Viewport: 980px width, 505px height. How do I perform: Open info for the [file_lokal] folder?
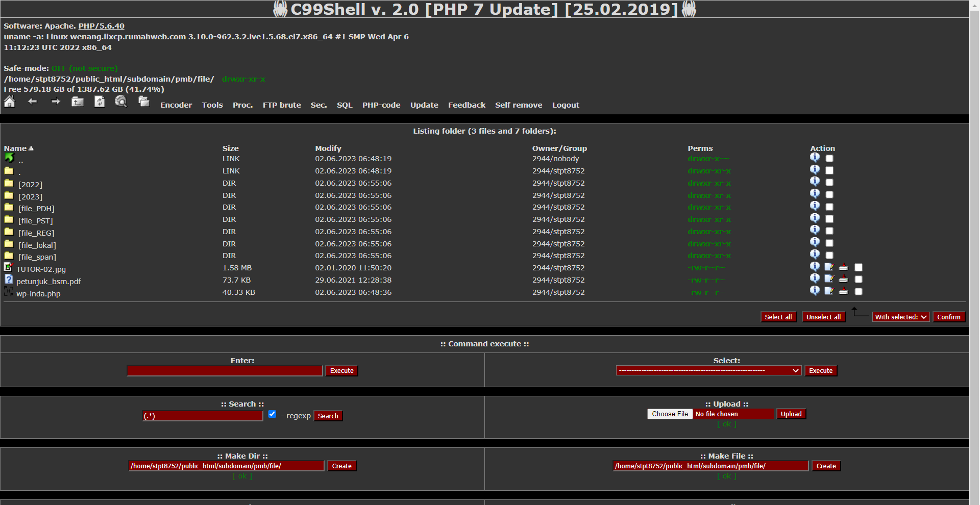[815, 242]
